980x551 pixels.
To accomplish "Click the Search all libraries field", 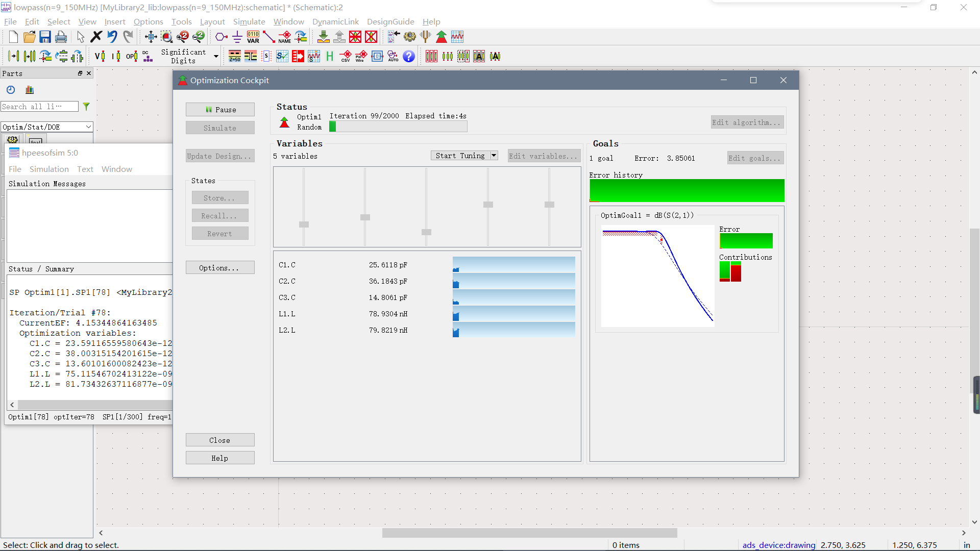I will tap(39, 107).
